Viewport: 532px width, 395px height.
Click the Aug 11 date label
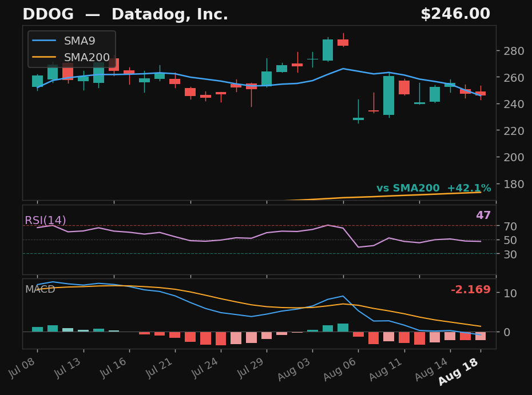click(x=386, y=369)
